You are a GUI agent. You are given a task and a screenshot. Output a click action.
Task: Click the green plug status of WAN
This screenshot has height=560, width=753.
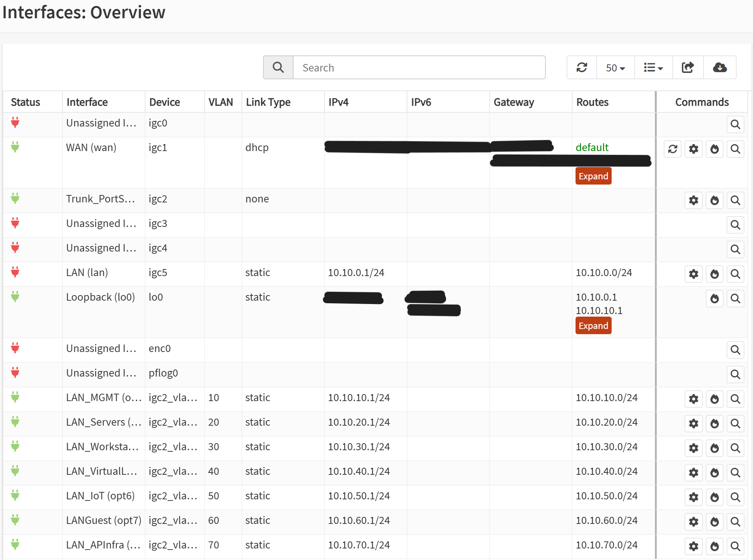pyautogui.click(x=15, y=147)
